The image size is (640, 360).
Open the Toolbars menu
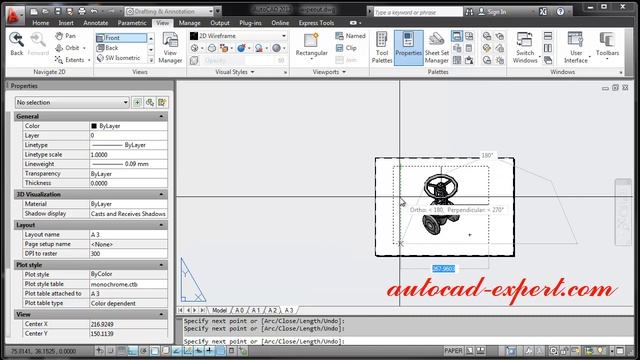click(x=607, y=45)
